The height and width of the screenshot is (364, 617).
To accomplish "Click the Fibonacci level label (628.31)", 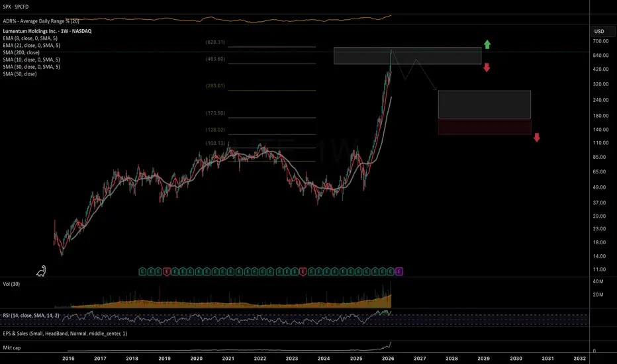I will pyautogui.click(x=215, y=42).
